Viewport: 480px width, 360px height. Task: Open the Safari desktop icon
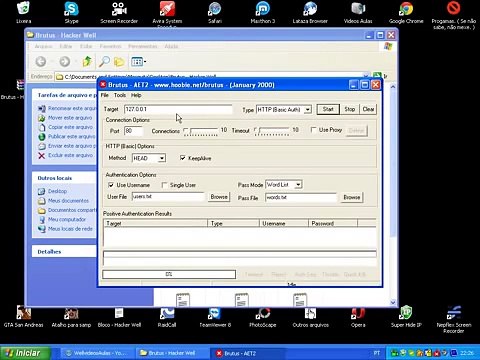coord(215,13)
